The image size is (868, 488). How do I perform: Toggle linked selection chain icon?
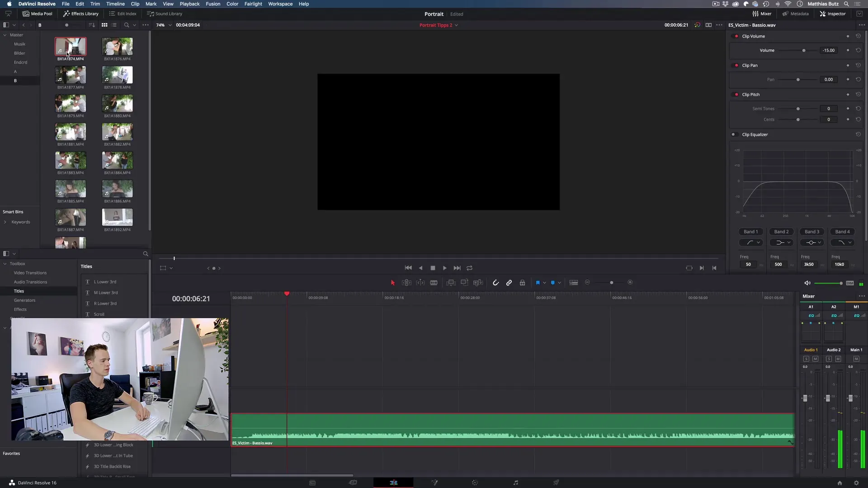509,282
